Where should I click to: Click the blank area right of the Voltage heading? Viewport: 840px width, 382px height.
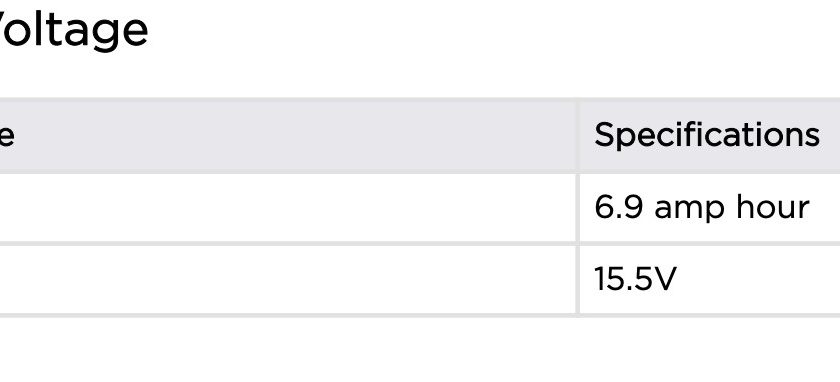pos(493,31)
